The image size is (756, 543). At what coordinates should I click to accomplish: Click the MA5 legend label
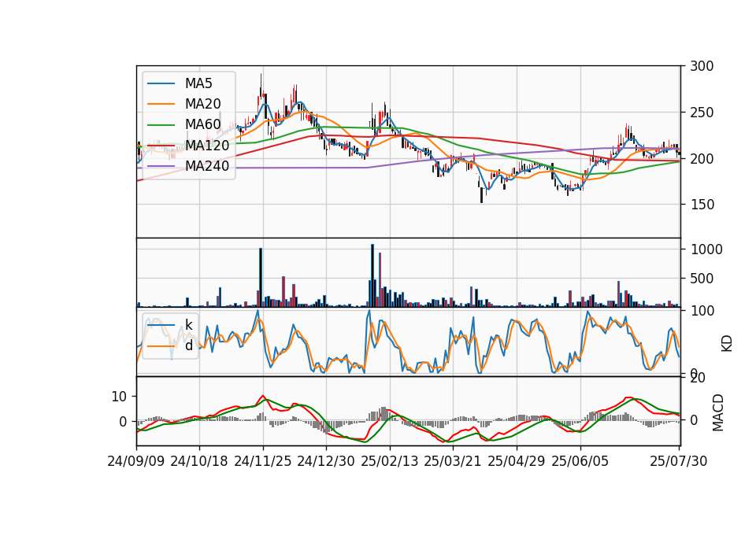(198, 83)
